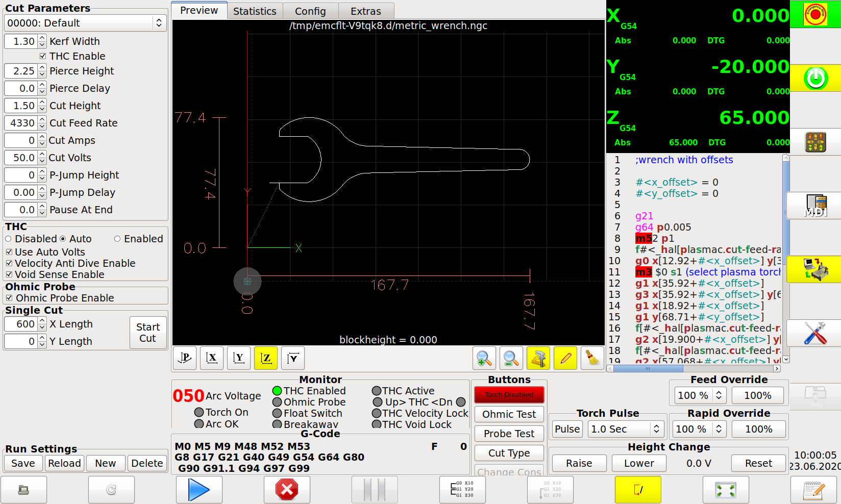The height and width of the screenshot is (504, 841).
Task: Reset the Height Change value
Action: pos(758,463)
